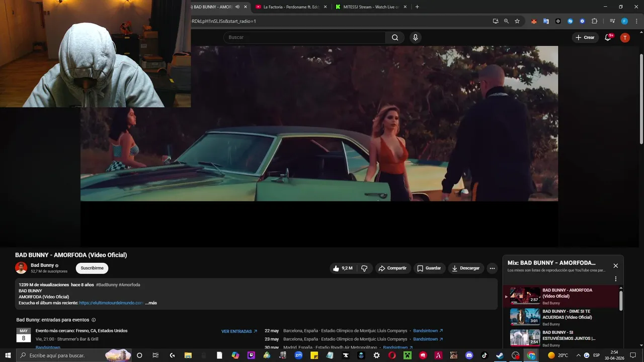The image size is (644, 362).
Task: Open YouTube notifications bell
Action: [x=608, y=37]
